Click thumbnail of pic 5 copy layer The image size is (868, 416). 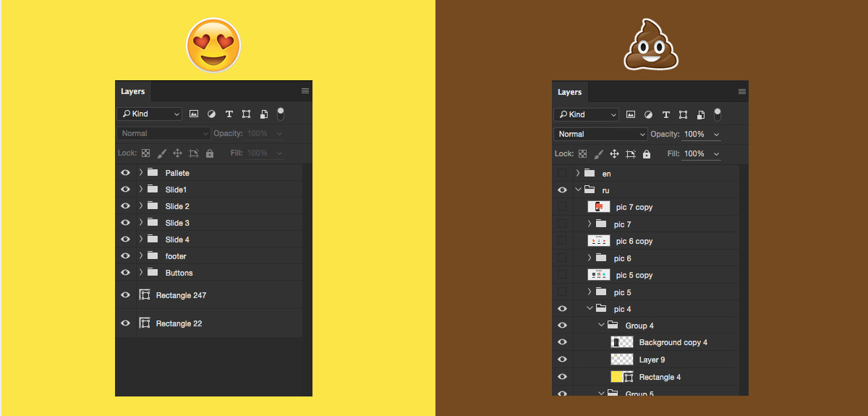point(599,275)
